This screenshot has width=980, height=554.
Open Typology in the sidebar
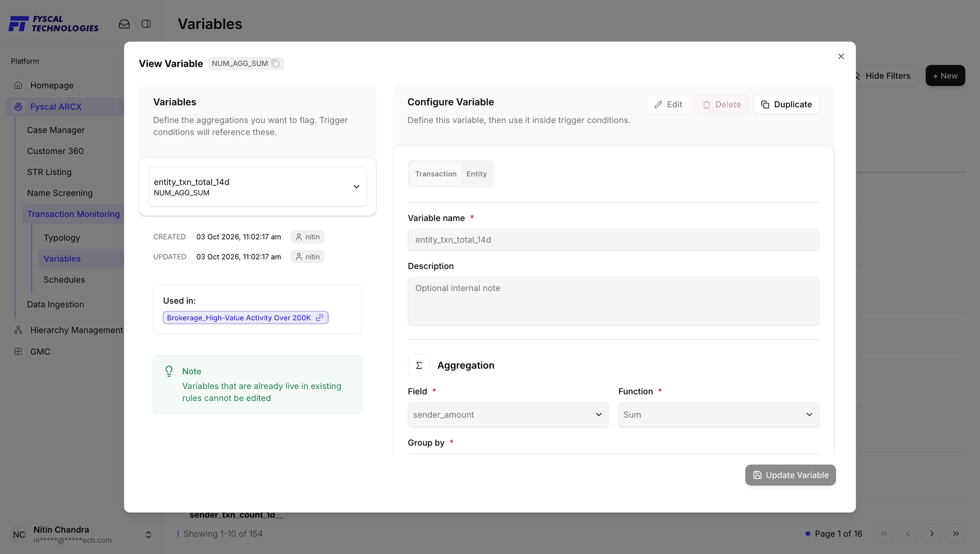tap(62, 237)
